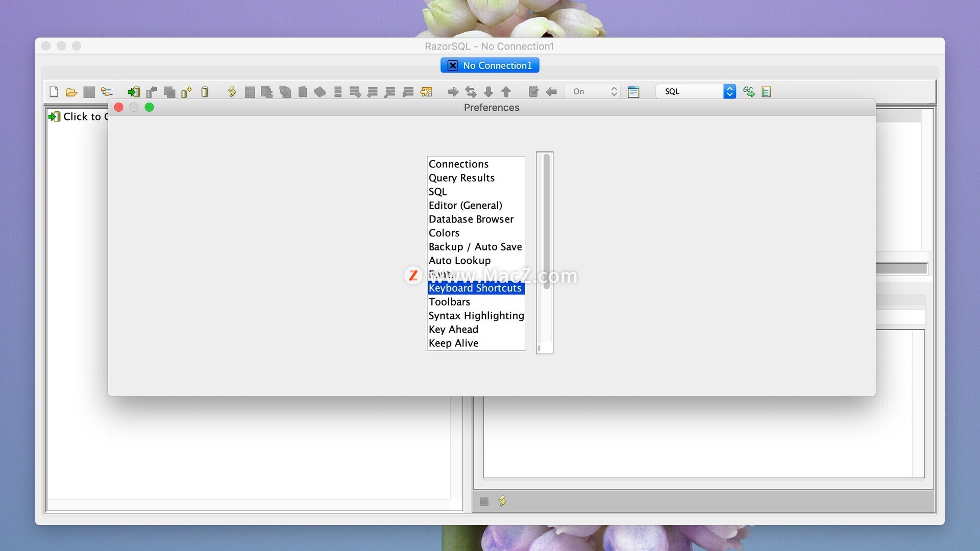This screenshot has width=980, height=551.
Task: Click the lightning icon in results bar
Action: click(502, 501)
